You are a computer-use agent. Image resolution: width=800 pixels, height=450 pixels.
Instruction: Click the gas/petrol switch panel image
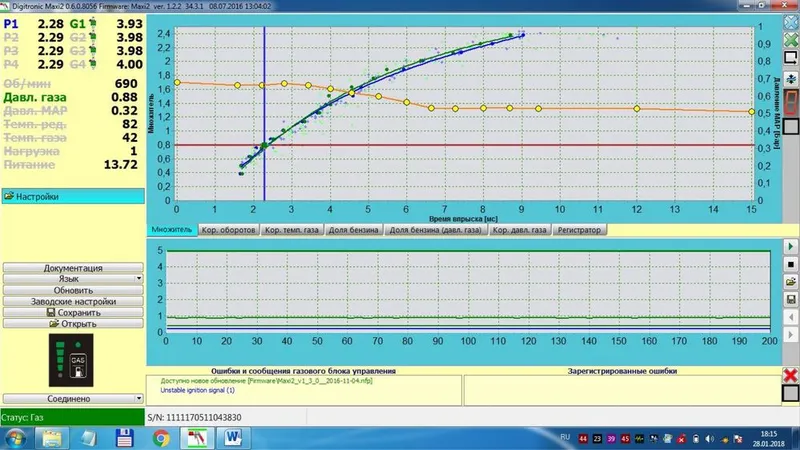pos(71,360)
